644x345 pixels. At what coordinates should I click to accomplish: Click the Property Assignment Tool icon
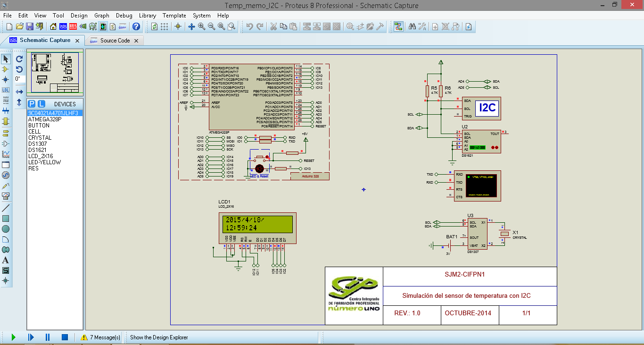coord(422,26)
